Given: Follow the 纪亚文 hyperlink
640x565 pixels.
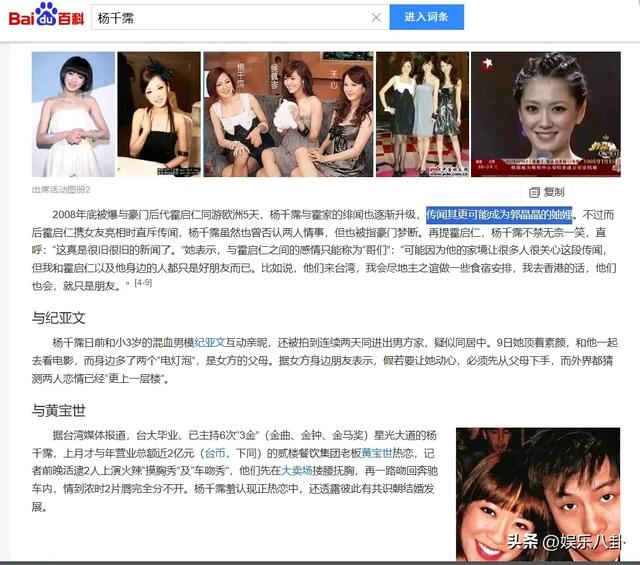Looking at the screenshot, I should point(210,344).
